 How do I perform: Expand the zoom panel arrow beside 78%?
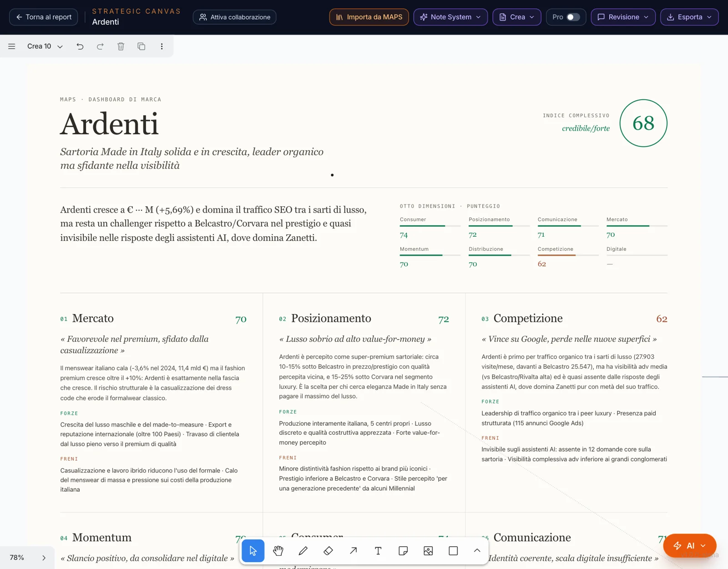click(44, 558)
